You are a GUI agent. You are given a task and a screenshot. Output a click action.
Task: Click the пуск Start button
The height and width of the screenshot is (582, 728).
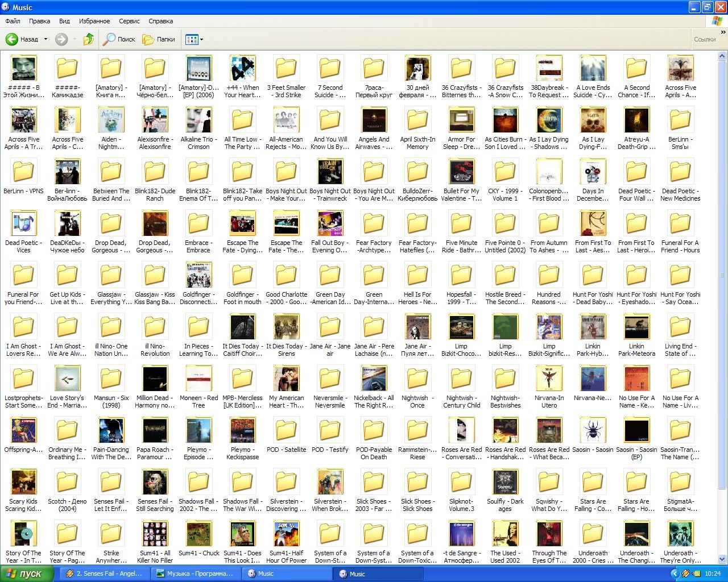(27, 573)
